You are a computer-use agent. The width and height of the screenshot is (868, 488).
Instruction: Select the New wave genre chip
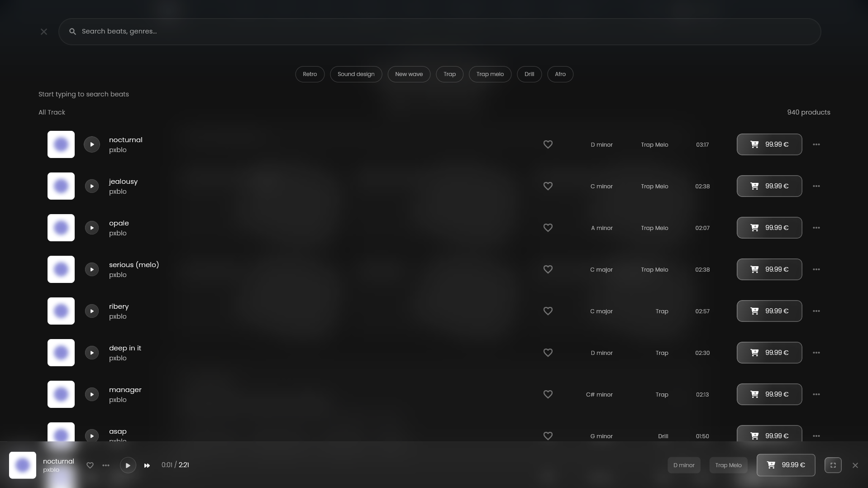[x=409, y=74]
